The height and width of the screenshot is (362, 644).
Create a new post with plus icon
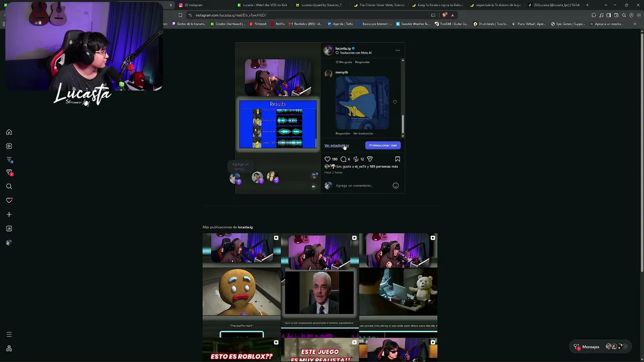(9, 215)
